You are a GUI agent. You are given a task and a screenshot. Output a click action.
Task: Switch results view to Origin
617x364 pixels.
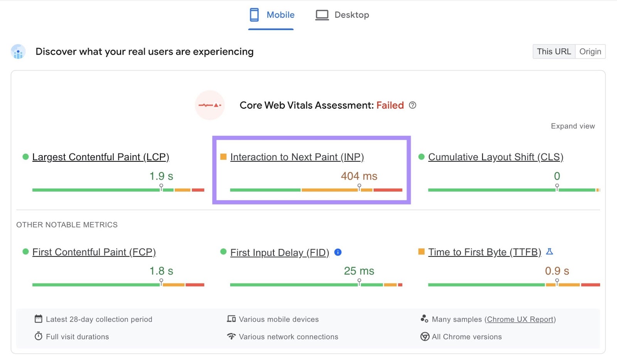point(590,51)
